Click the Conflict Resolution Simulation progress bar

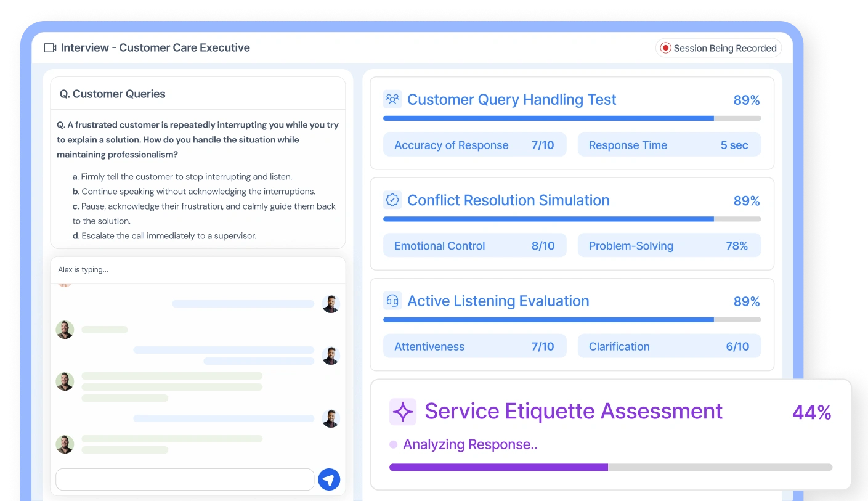pyautogui.click(x=572, y=219)
